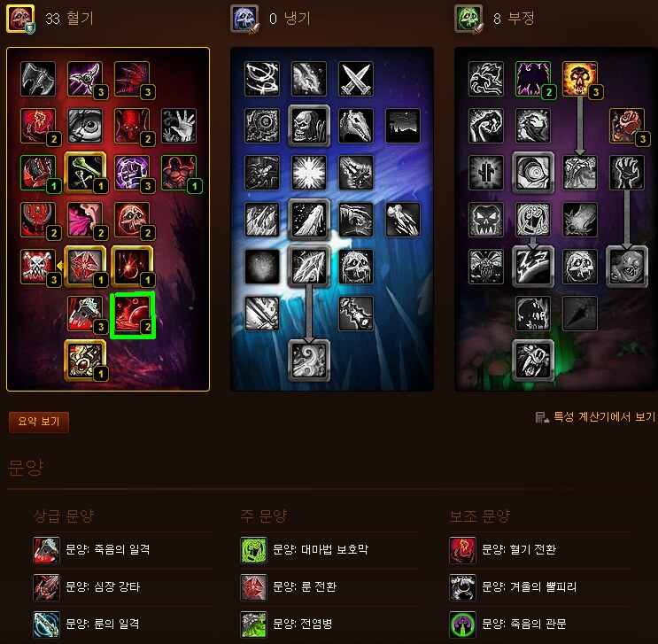
Task: Click the eye talent icon in Blood tree
Action: [x=85, y=126]
